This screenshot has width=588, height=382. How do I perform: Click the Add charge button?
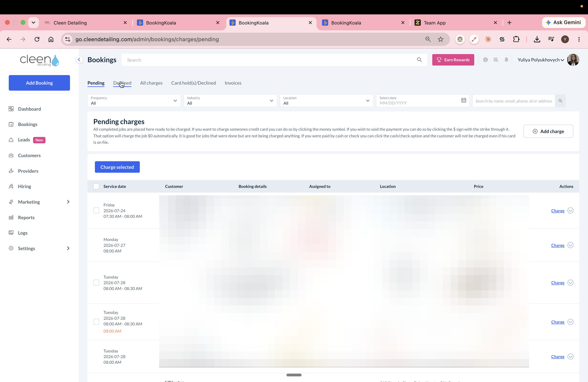(x=548, y=131)
